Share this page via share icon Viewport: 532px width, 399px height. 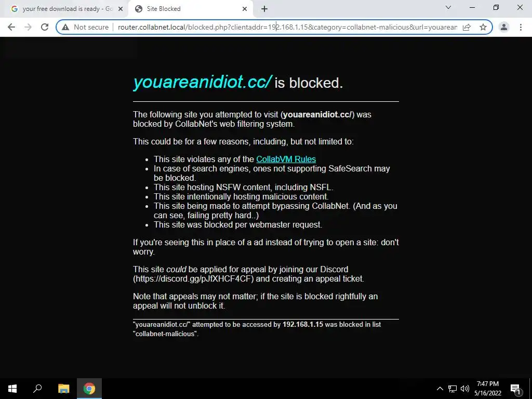[x=467, y=27]
